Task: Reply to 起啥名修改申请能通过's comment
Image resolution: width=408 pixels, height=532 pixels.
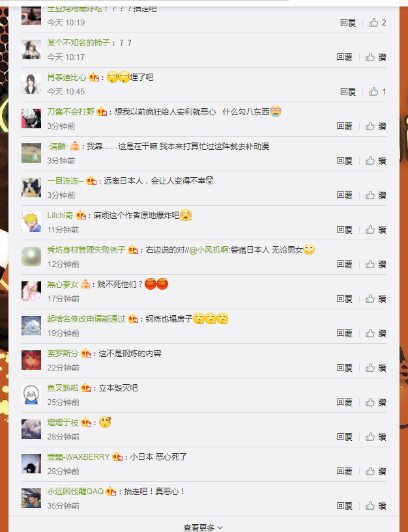Action: tap(344, 333)
